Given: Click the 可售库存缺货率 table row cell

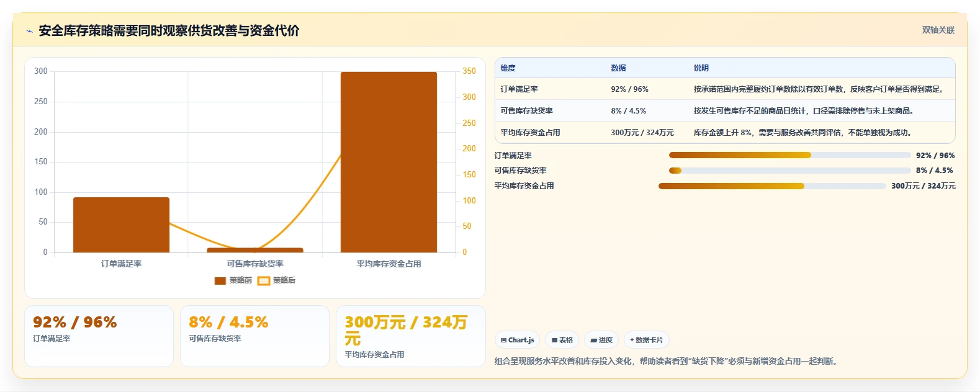Looking at the screenshot, I should click(527, 111).
